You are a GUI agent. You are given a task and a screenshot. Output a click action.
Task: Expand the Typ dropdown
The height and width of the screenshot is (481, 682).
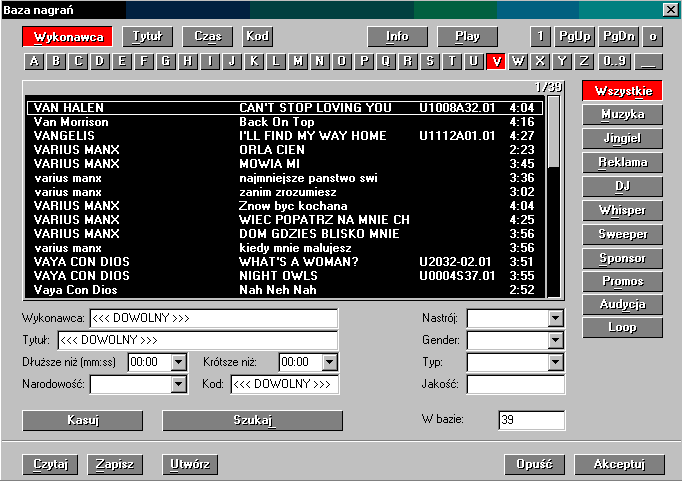(555, 362)
